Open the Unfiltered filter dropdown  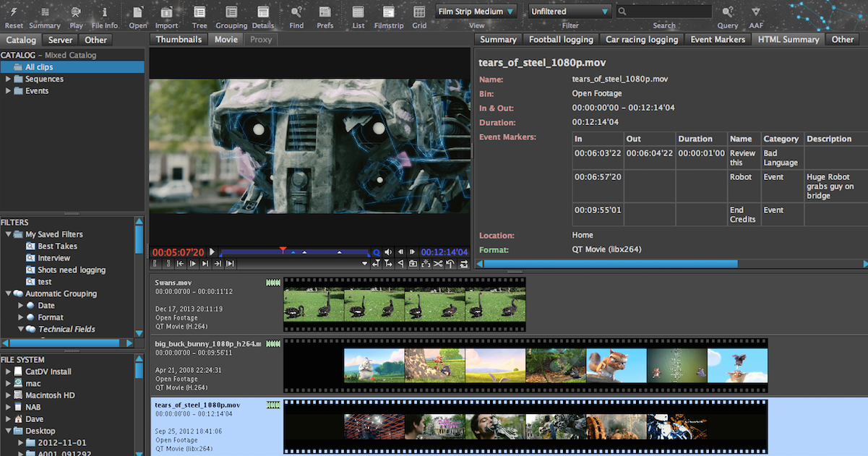[x=570, y=12]
